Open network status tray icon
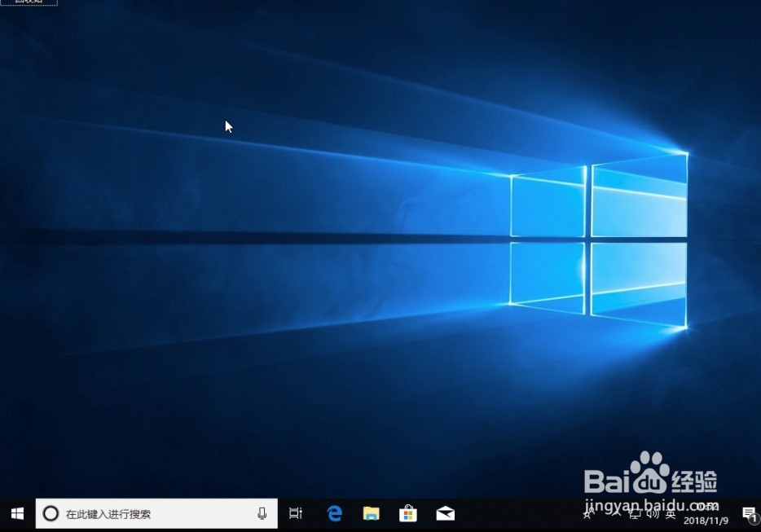Screen dimensions: 761x532 click(x=636, y=513)
